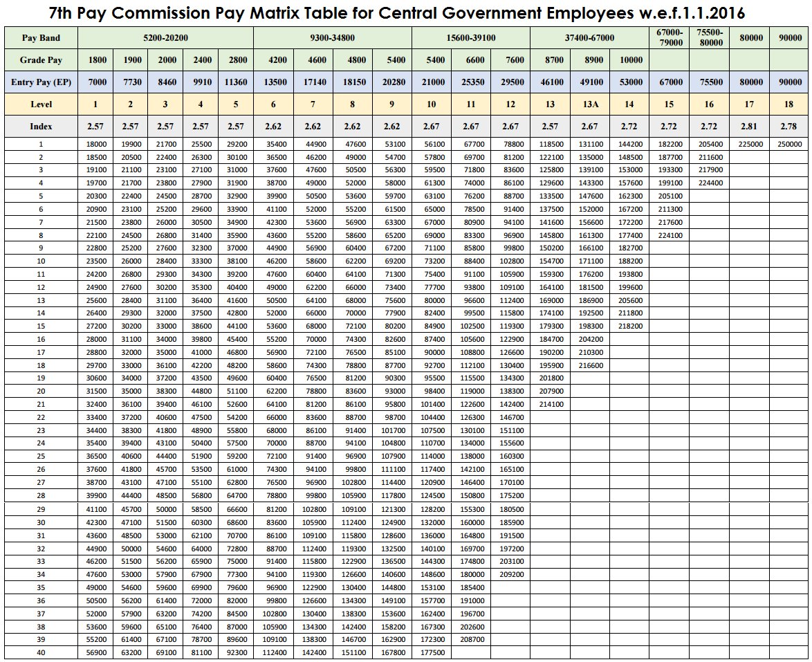
Task: Select the 'Grade Pay' row header
Action: [41, 60]
